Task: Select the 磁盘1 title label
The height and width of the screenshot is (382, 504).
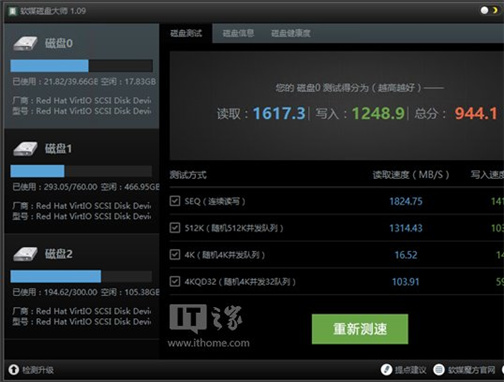Action: 58,149
